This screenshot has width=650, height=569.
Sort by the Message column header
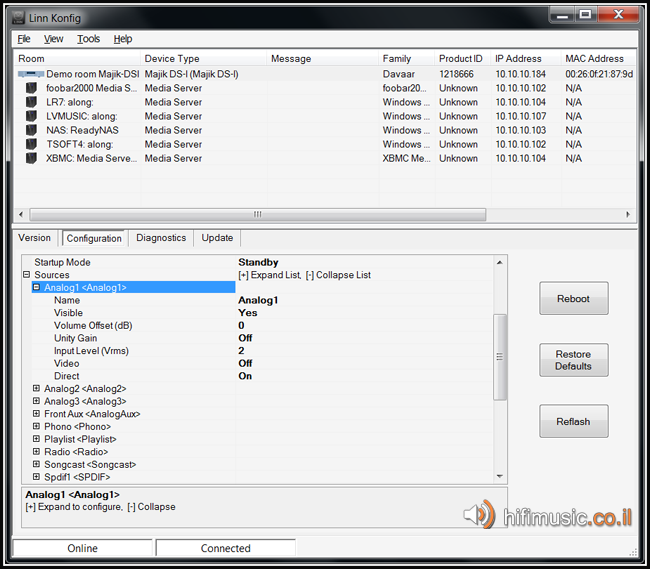[x=323, y=58]
